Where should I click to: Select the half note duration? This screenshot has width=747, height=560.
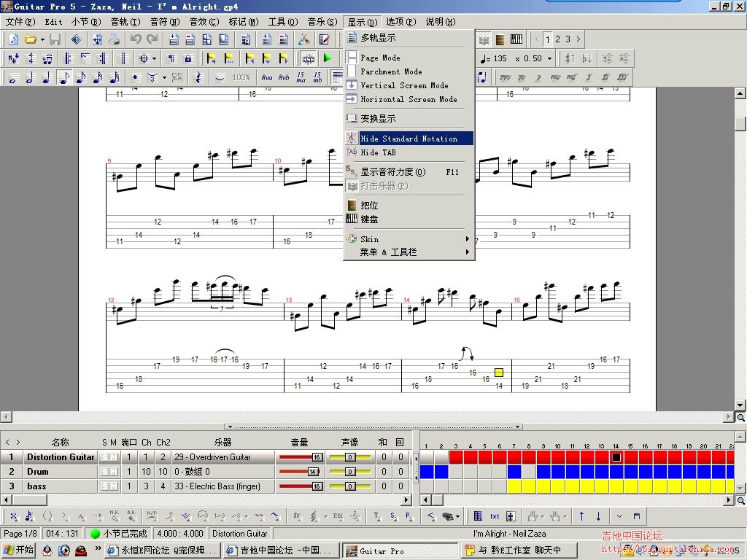pyautogui.click(x=29, y=77)
